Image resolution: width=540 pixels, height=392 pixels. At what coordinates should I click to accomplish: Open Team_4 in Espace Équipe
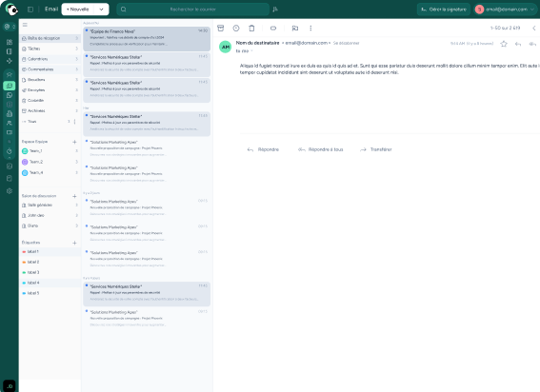(50, 173)
